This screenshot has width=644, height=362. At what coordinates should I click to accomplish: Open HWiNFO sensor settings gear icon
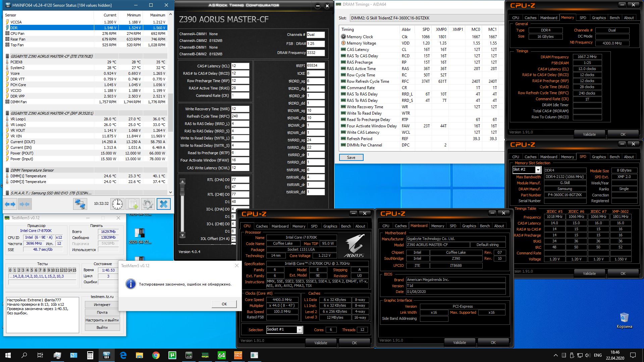point(148,204)
